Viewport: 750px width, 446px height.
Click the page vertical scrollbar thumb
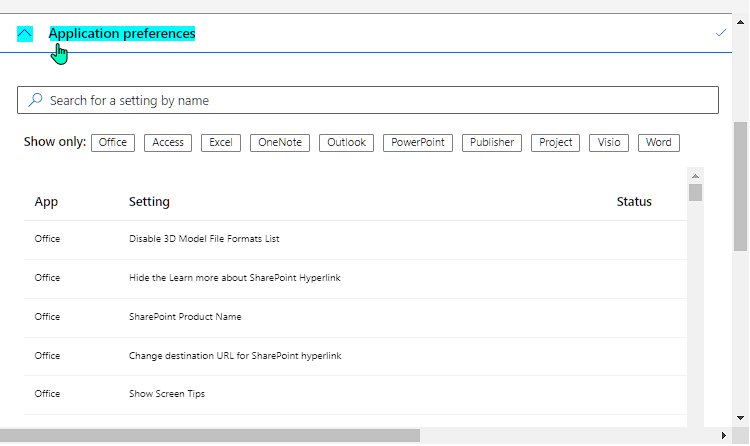coord(740,187)
